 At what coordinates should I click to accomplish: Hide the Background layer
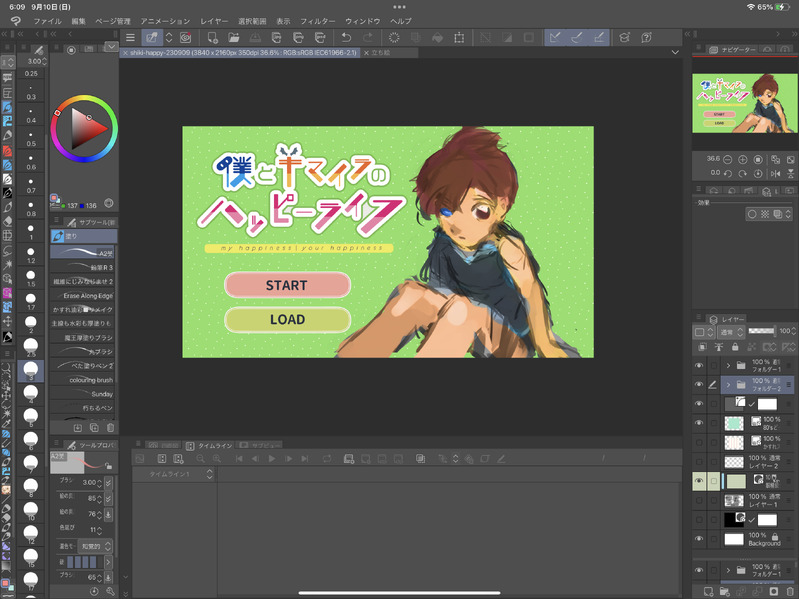tap(699, 538)
